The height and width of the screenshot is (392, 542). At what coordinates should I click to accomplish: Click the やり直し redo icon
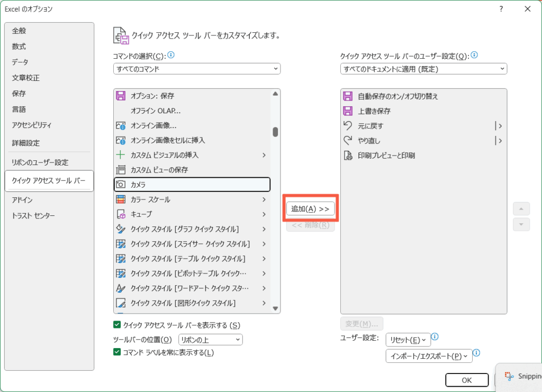coord(348,141)
